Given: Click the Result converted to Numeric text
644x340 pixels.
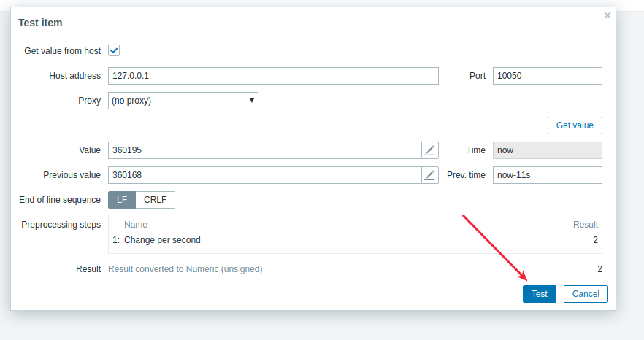Looking at the screenshot, I should (x=185, y=269).
